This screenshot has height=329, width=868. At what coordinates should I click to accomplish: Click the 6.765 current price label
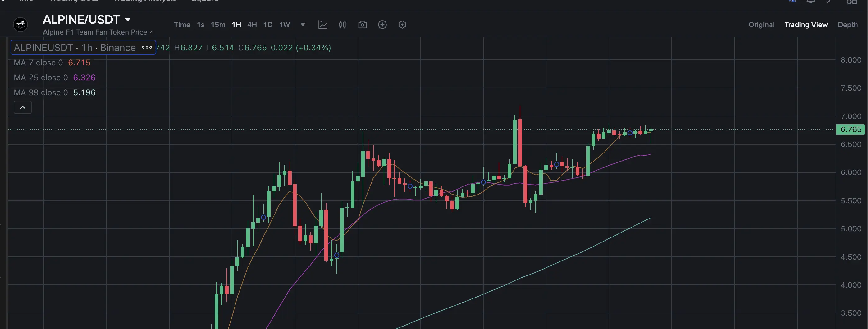click(x=851, y=129)
